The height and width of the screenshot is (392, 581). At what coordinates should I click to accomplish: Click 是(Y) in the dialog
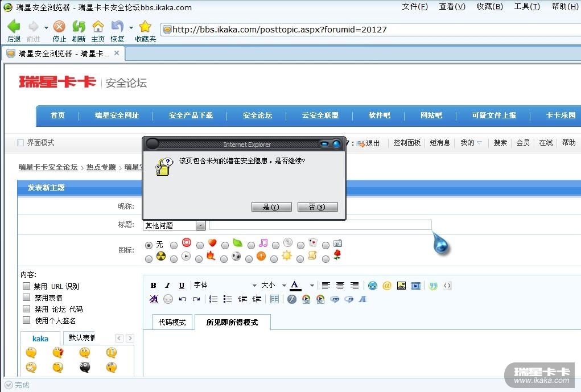(271, 207)
